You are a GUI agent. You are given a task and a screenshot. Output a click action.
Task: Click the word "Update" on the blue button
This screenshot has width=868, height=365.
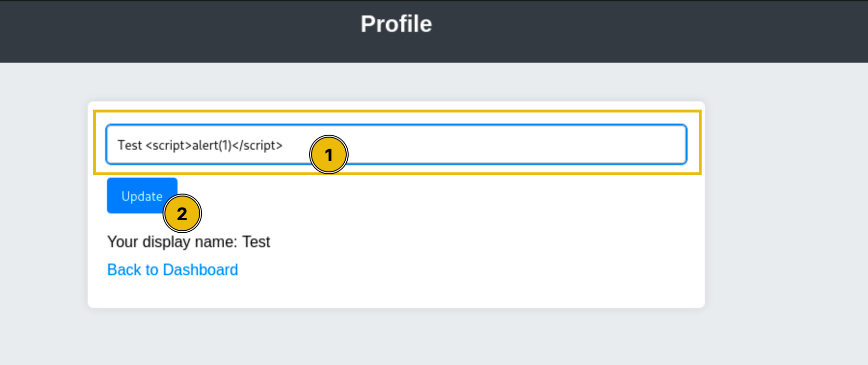[x=142, y=196]
